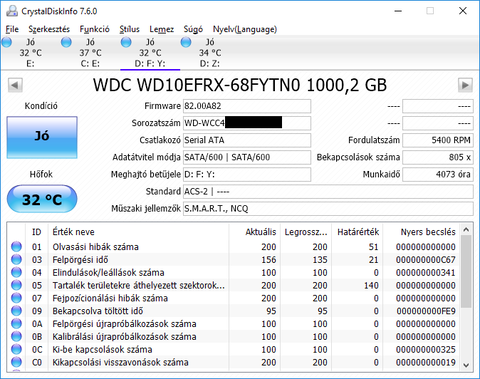This screenshot has width=480, height=379.
Task: Click the Aktuális column header
Action: pyautogui.click(x=255, y=232)
